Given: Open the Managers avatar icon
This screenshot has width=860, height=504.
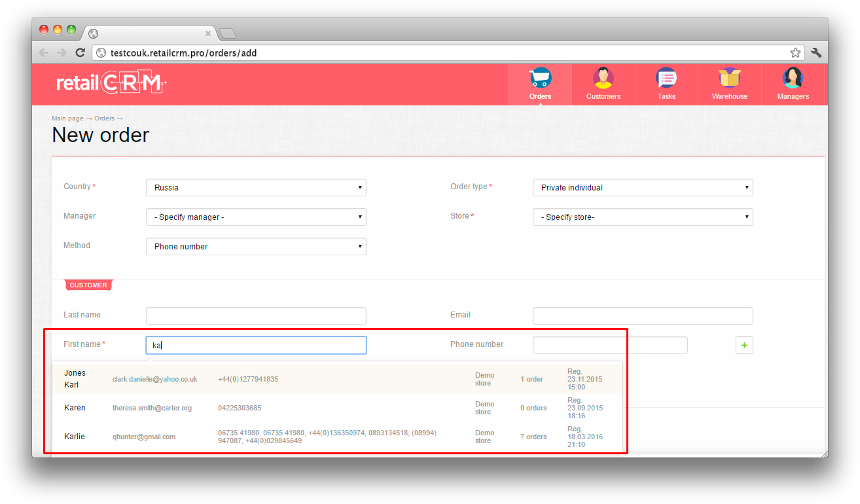Looking at the screenshot, I should [x=793, y=78].
